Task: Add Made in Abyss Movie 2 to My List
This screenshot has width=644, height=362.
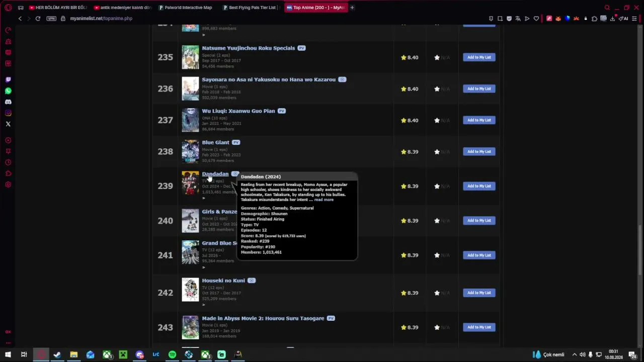Action: tap(479, 327)
